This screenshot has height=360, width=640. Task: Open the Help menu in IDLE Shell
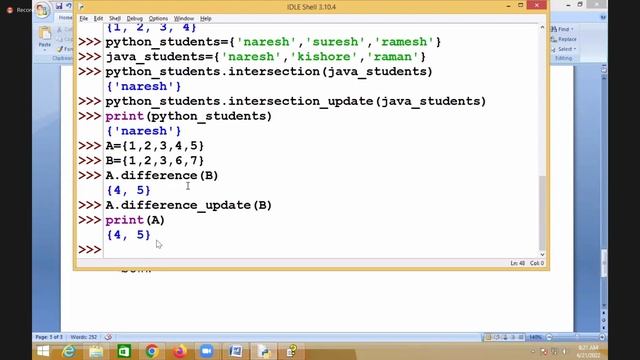pyautogui.click(x=205, y=18)
